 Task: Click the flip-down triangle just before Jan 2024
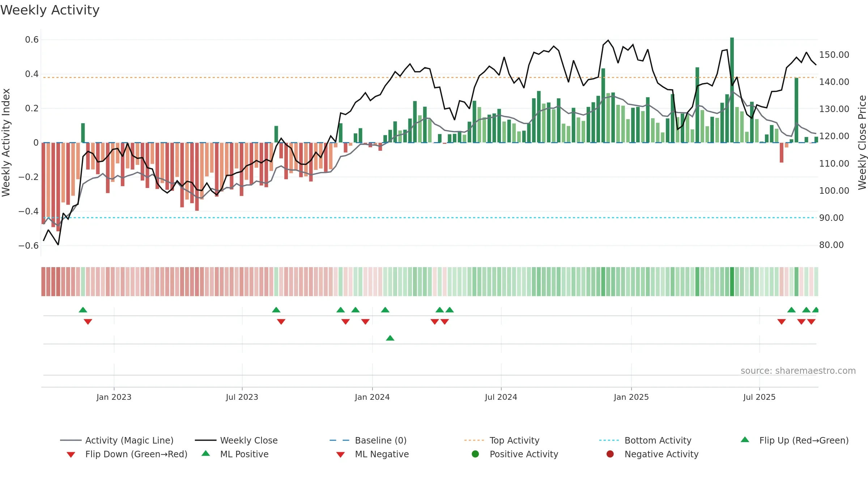coord(365,322)
